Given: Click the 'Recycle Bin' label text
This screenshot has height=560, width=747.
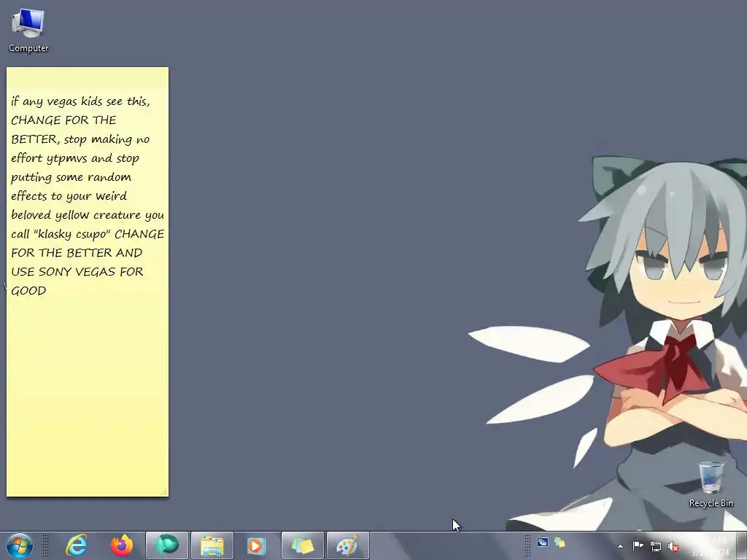Looking at the screenshot, I should (x=711, y=503).
